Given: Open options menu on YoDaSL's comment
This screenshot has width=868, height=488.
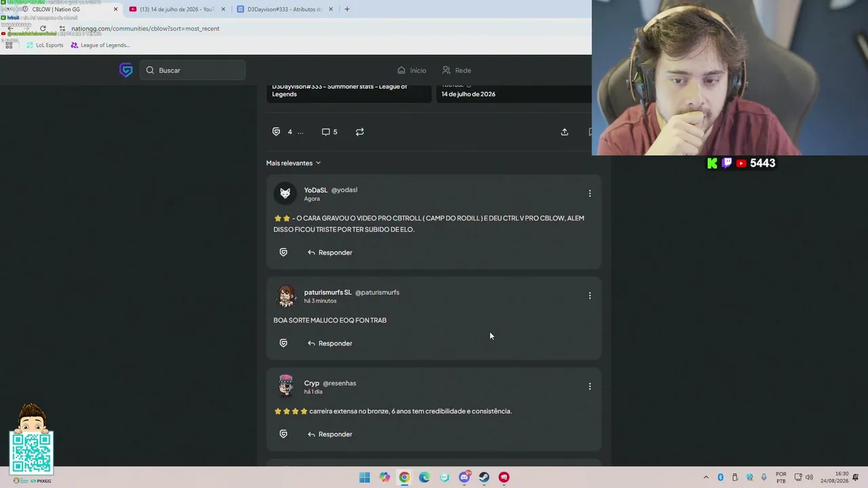Looking at the screenshot, I should coord(590,193).
